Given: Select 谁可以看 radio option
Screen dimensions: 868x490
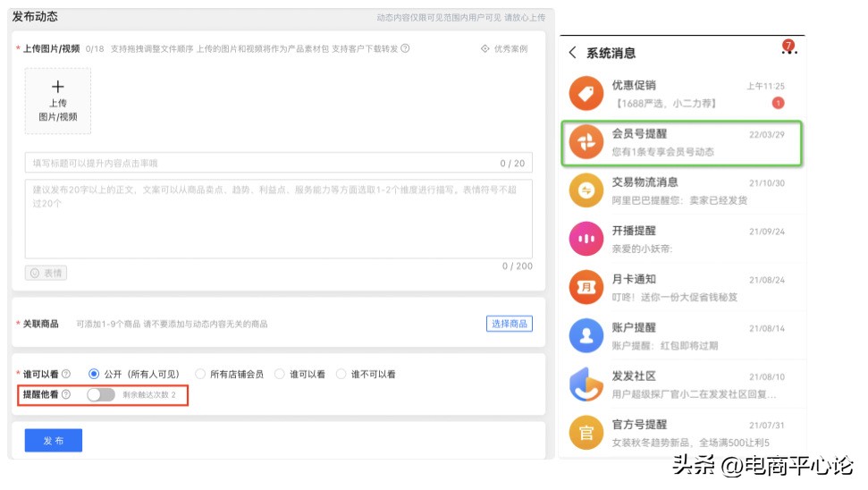Looking at the screenshot, I should click(x=280, y=375).
